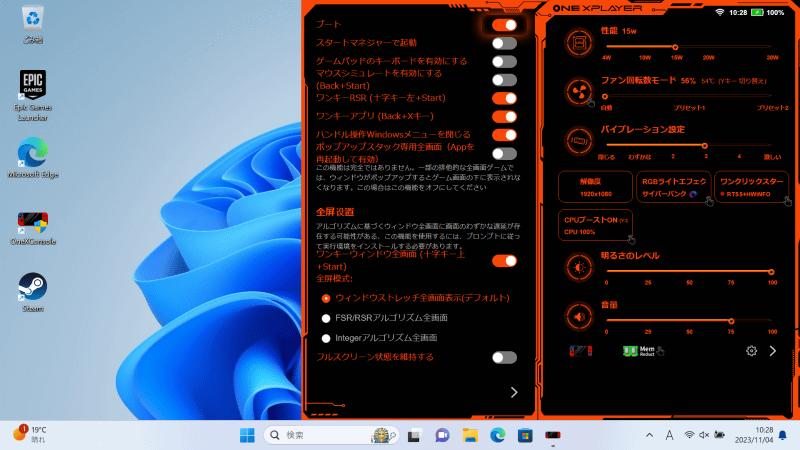Open RGBライトエフェクト サイバーパンク button

[673, 187]
